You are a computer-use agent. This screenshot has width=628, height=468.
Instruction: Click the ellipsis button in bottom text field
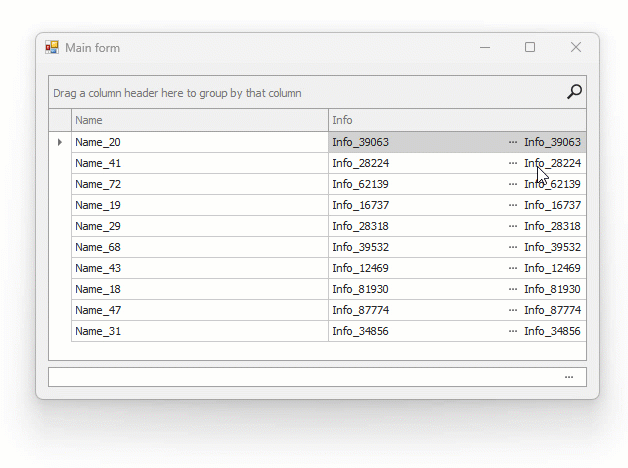pyautogui.click(x=569, y=377)
